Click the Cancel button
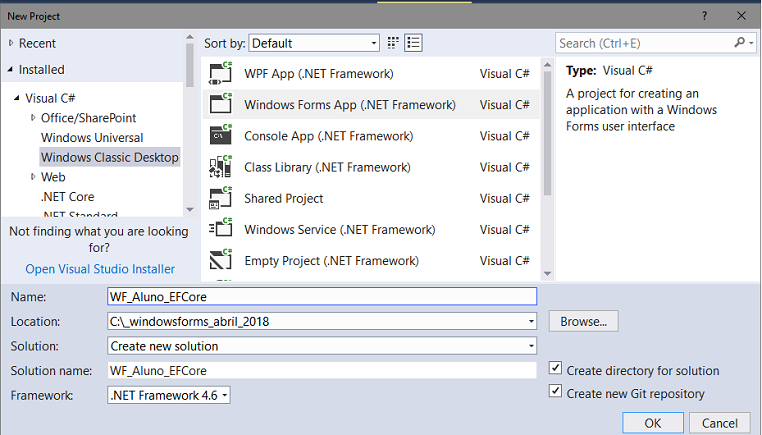 pos(719,423)
